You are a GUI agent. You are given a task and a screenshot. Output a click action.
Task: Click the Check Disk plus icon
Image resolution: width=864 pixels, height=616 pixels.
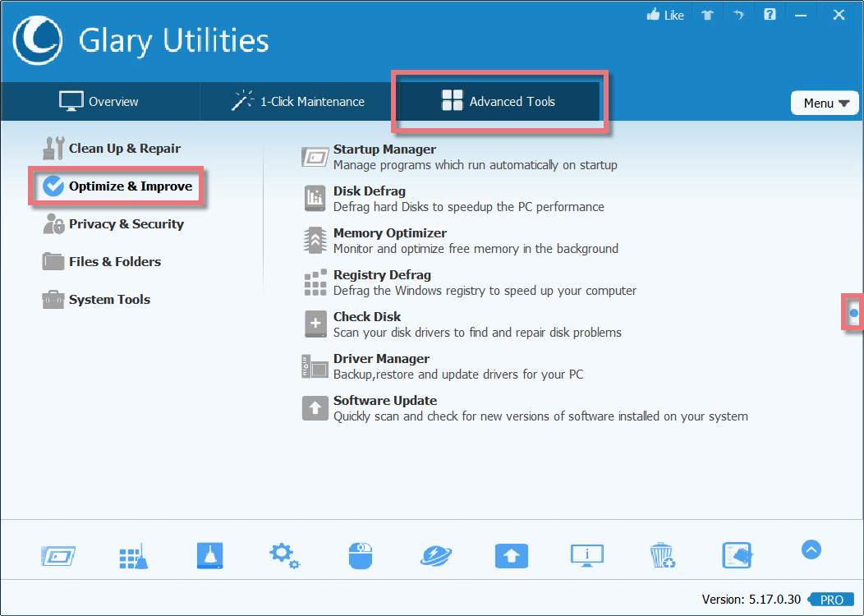click(315, 324)
